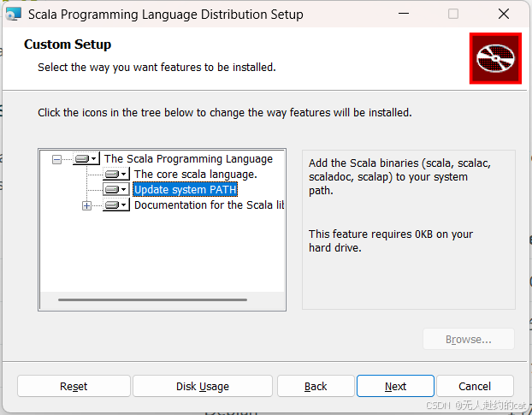Click the Next button
The height and width of the screenshot is (415, 532).
[x=395, y=386]
